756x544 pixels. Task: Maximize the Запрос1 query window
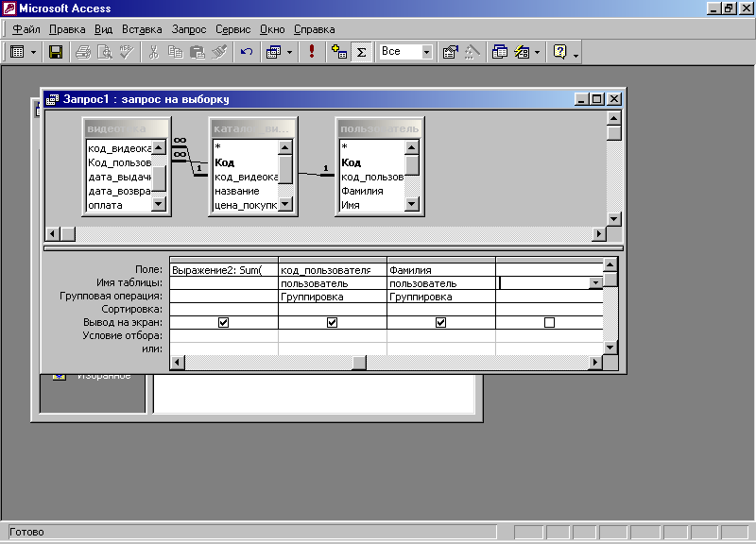pyautogui.click(x=597, y=99)
